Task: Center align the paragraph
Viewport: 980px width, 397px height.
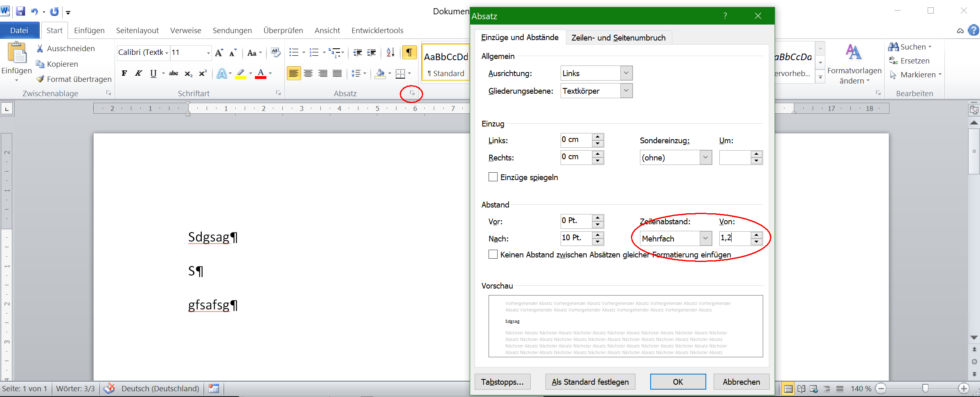Action: 308,73
